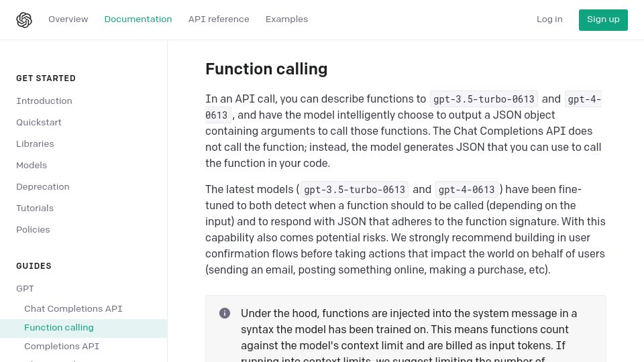
Task: Open the Models section
Action: click(32, 165)
